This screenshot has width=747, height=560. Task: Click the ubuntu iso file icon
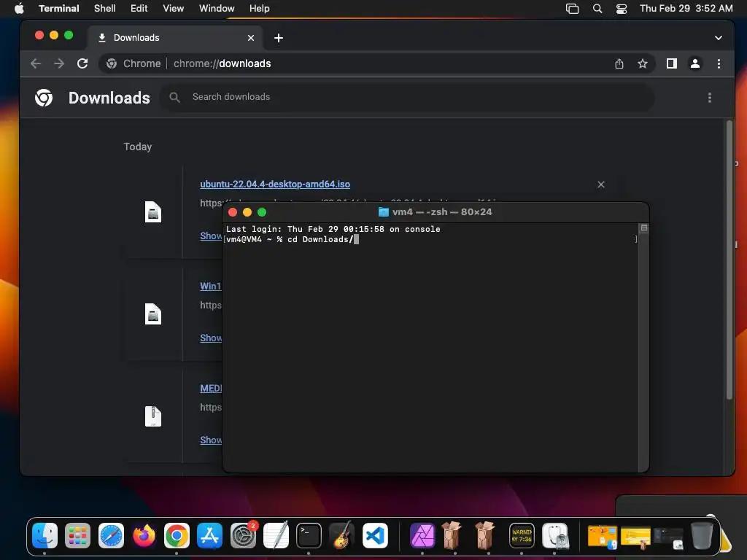click(x=153, y=212)
